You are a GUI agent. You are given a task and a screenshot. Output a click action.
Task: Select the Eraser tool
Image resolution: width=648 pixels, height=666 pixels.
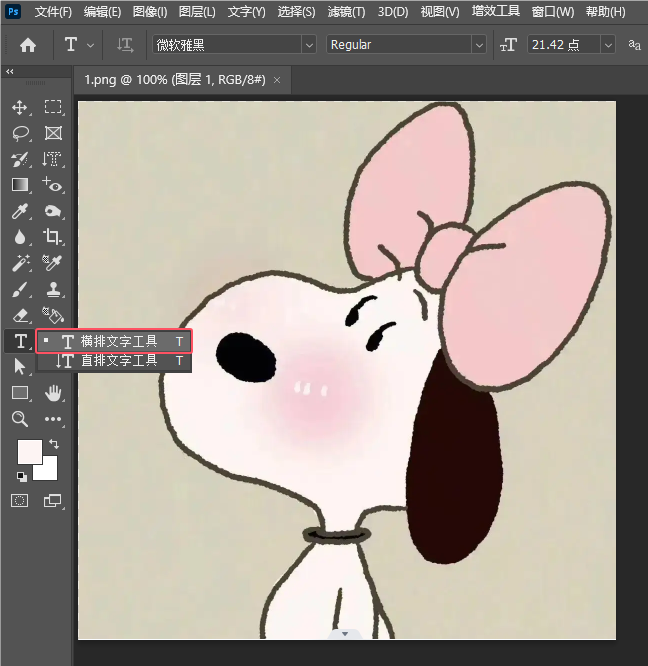point(20,316)
